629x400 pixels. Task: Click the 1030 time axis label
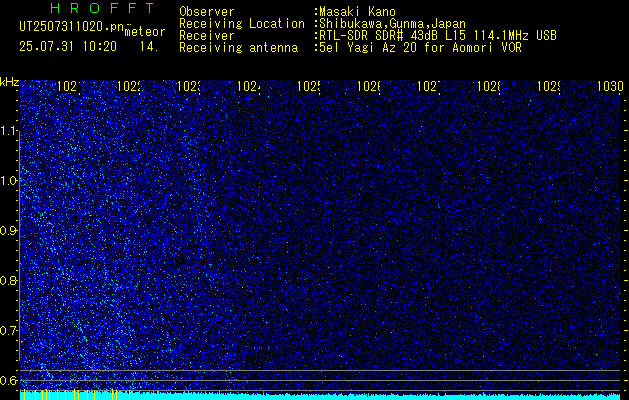[x=610, y=86]
